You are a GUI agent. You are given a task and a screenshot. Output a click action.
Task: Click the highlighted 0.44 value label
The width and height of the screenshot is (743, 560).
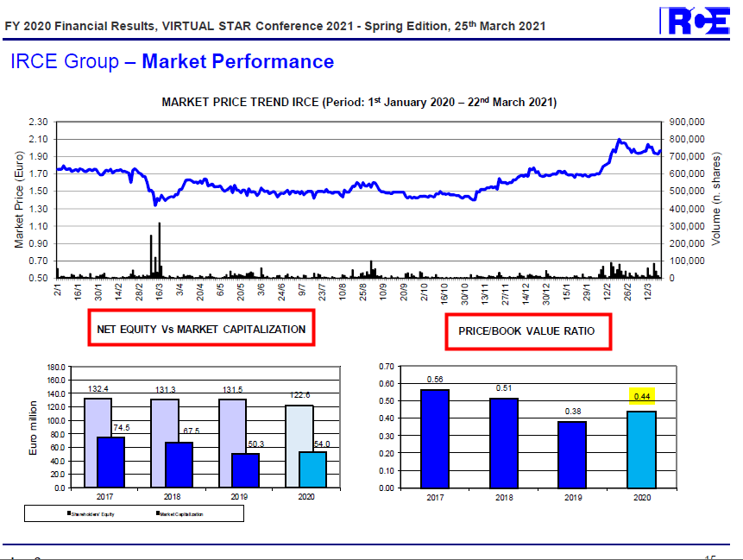[x=642, y=396]
